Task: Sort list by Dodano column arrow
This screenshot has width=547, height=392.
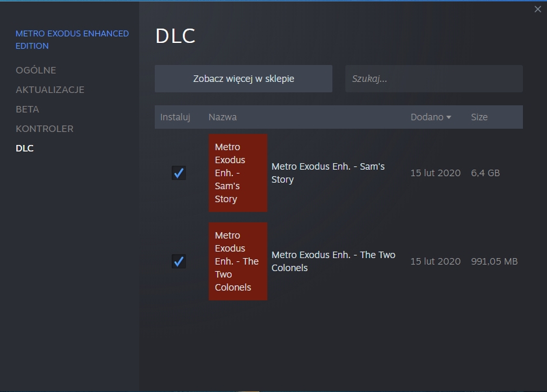Action: click(x=449, y=117)
